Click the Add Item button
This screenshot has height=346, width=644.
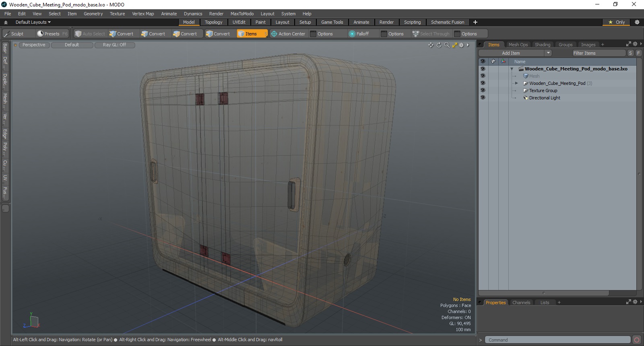coord(511,53)
